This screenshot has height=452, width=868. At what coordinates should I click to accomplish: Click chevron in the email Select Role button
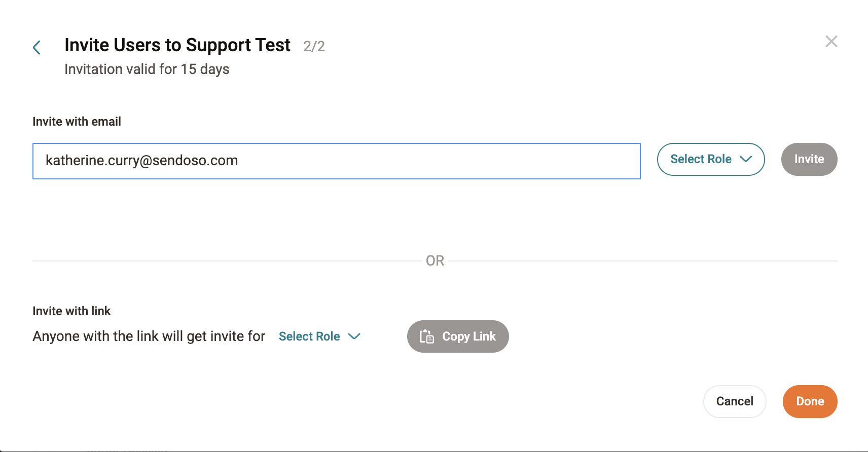745,159
